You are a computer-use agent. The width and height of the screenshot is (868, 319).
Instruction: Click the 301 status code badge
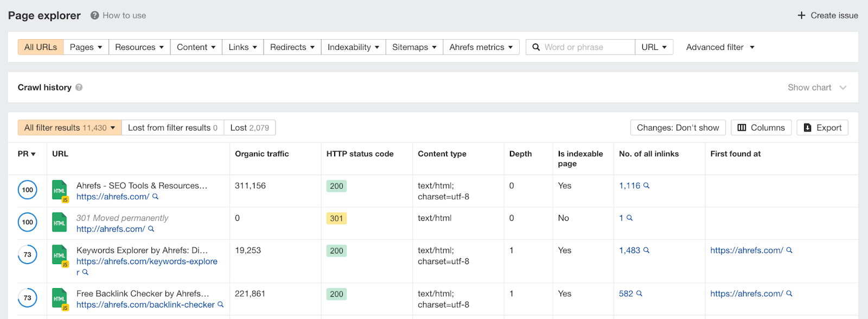pyautogui.click(x=336, y=218)
